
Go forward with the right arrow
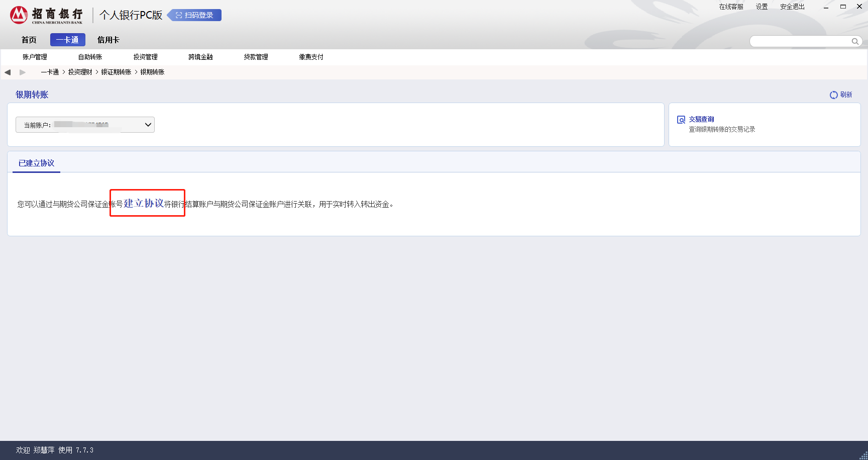pos(23,72)
